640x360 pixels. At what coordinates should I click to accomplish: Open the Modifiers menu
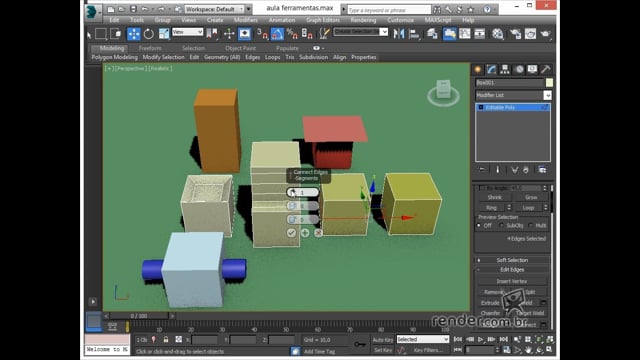click(246, 20)
